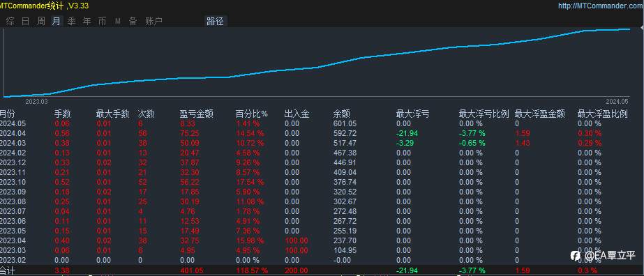The image size is (644, 276).
Task: Click the 最大手数 column header
Action: point(113,114)
